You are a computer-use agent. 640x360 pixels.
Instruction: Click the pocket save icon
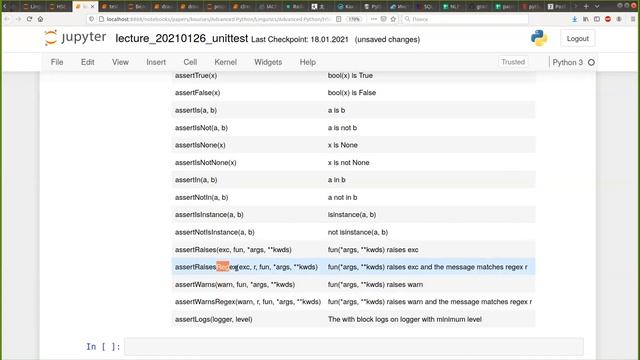coord(383,19)
